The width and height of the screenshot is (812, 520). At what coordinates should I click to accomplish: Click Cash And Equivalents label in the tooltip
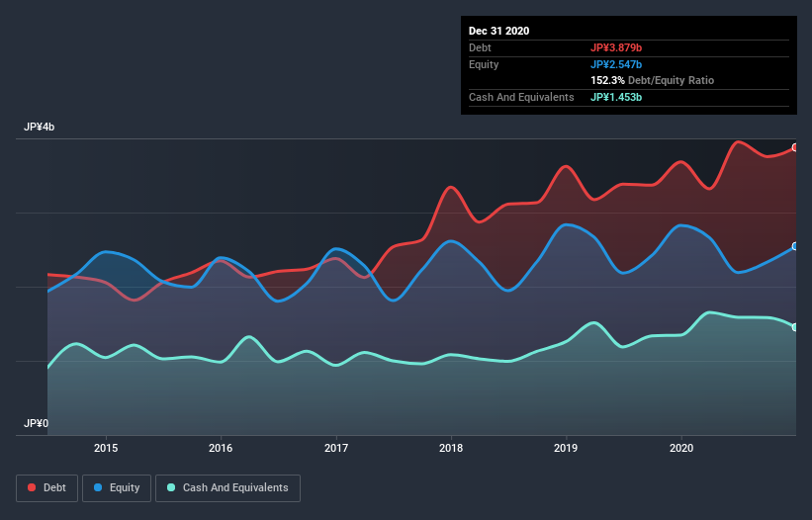point(521,97)
